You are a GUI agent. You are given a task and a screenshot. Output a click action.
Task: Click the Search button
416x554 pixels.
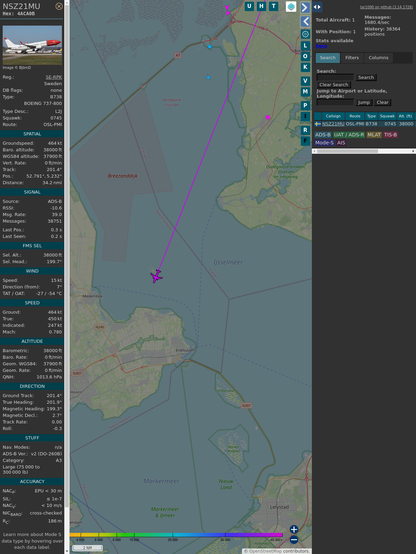point(366,77)
